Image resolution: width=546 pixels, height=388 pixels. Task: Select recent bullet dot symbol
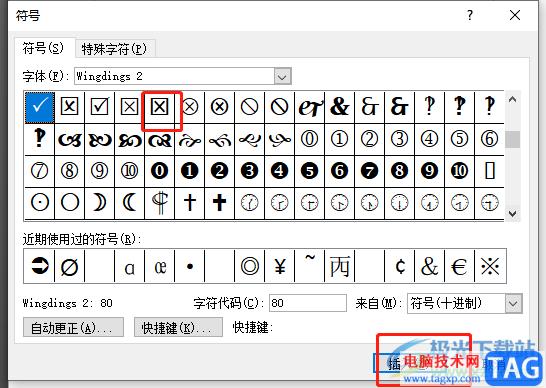coord(189,266)
